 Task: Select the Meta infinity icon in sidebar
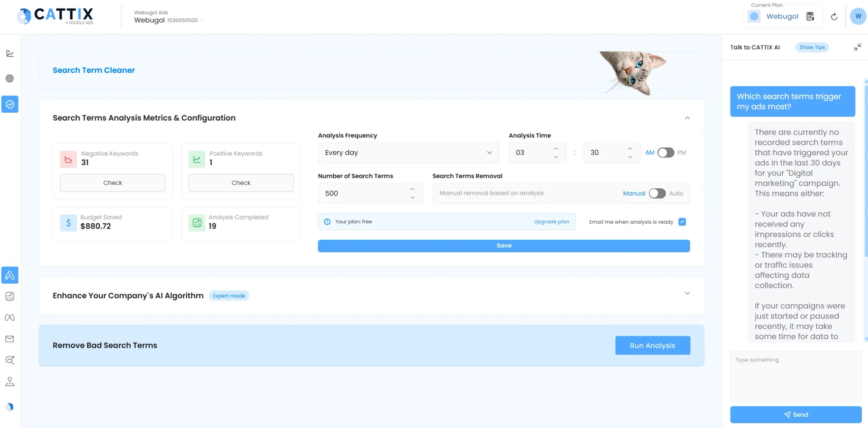click(10, 317)
